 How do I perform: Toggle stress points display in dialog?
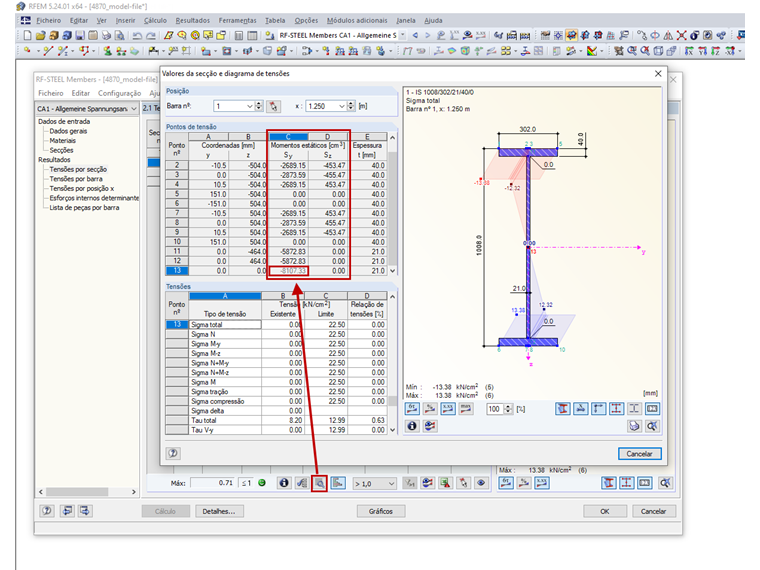pos(617,409)
